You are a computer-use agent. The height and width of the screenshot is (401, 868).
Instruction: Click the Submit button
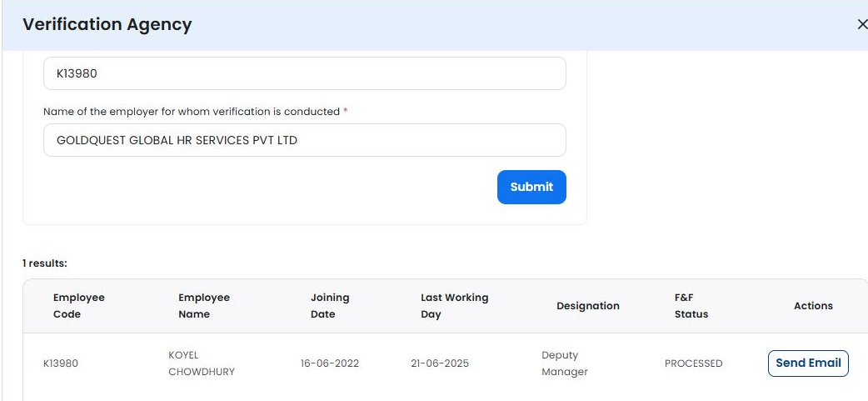(531, 188)
